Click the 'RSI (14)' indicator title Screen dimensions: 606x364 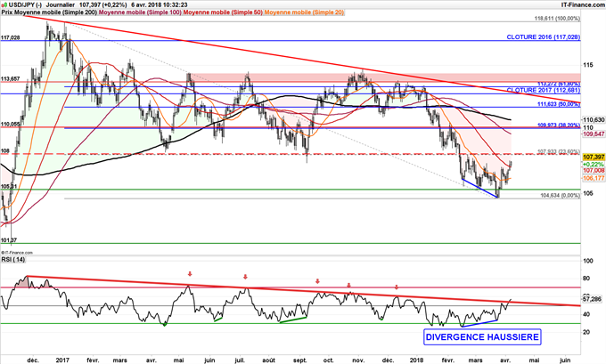click(13, 259)
